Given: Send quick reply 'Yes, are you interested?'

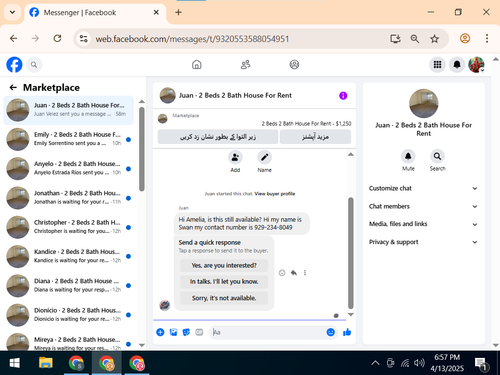Looking at the screenshot, I should [x=224, y=265].
